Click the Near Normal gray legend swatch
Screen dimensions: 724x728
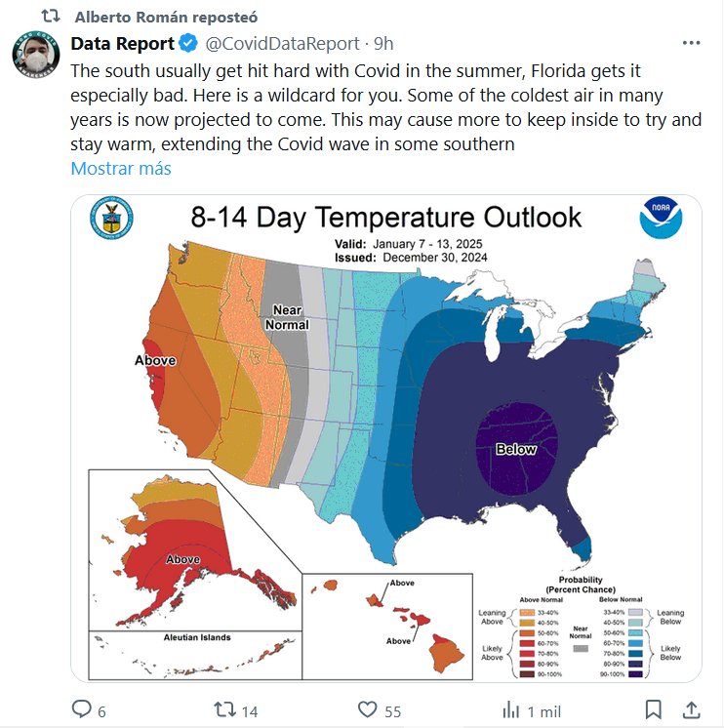pyautogui.click(x=582, y=647)
